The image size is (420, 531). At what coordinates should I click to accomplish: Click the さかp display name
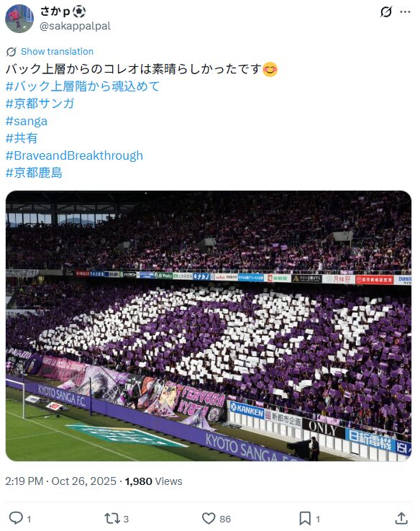click(55, 12)
